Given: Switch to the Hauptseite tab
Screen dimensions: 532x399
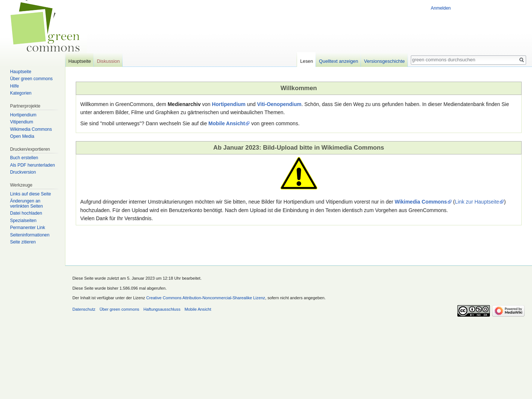Looking at the screenshot, I should point(79,61).
